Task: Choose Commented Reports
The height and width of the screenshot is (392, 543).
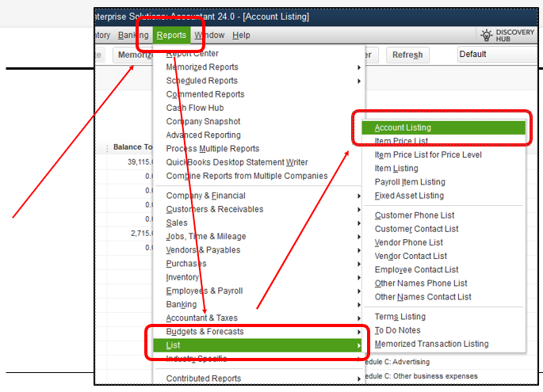Action: tap(258, 94)
